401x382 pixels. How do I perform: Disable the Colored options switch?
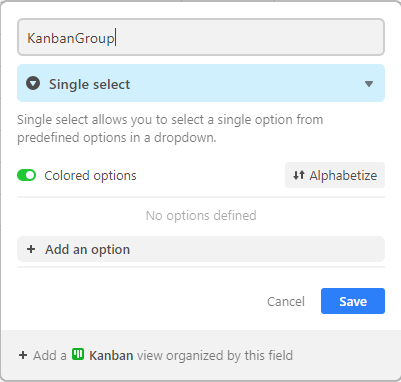pyautogui.click(x=27, y=175)
